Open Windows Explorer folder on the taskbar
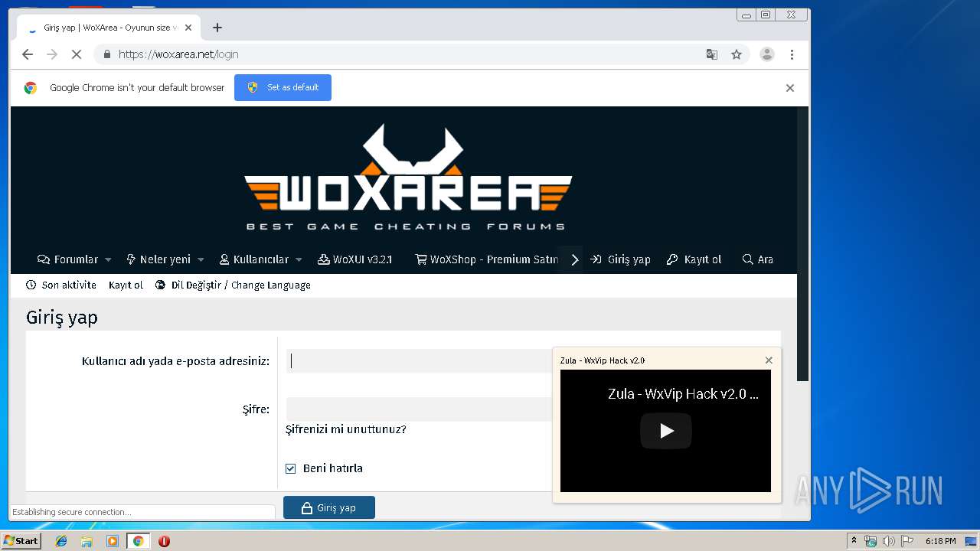 coord(87,541)
